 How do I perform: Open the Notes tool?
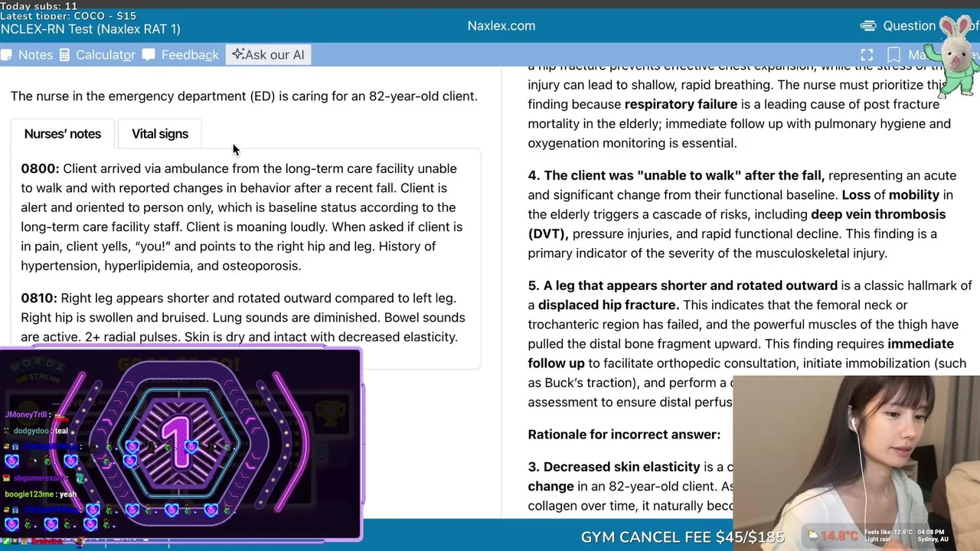click(27, 55)
